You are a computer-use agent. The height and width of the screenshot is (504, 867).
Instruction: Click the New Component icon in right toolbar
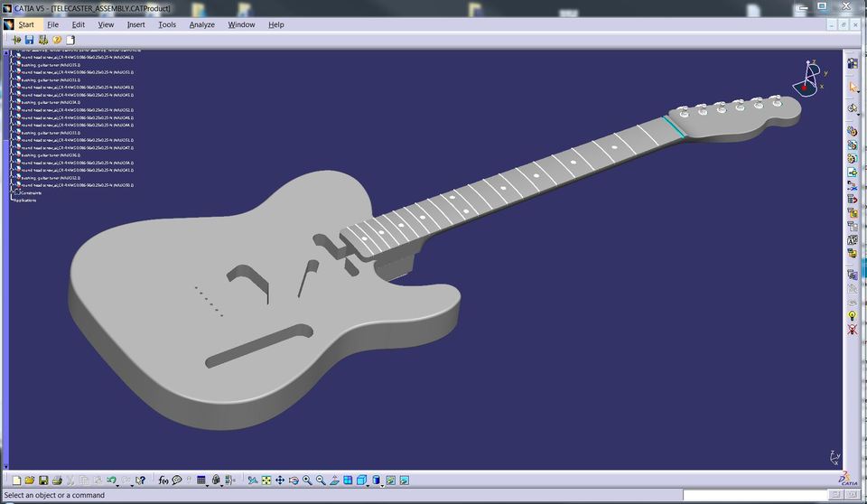coord(852,132)
